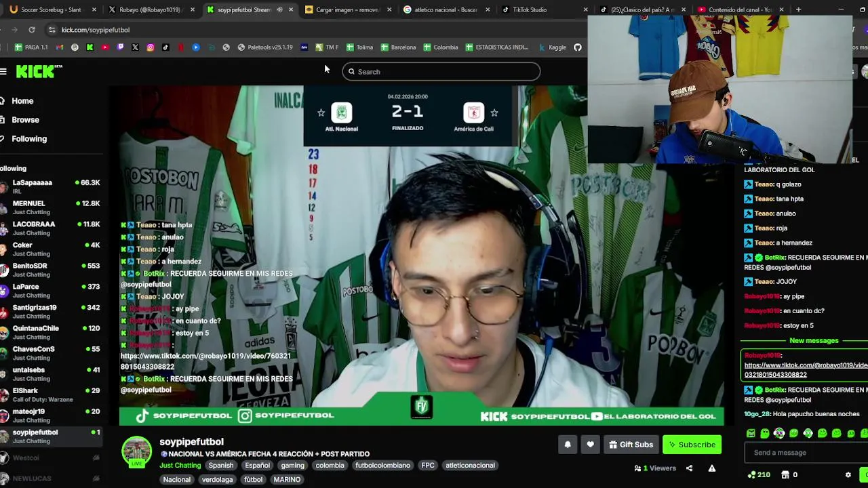Switch to Contenido del canal YouTube tab
The height and width of the screenshot is (488, 868).
tap(739, 9)
